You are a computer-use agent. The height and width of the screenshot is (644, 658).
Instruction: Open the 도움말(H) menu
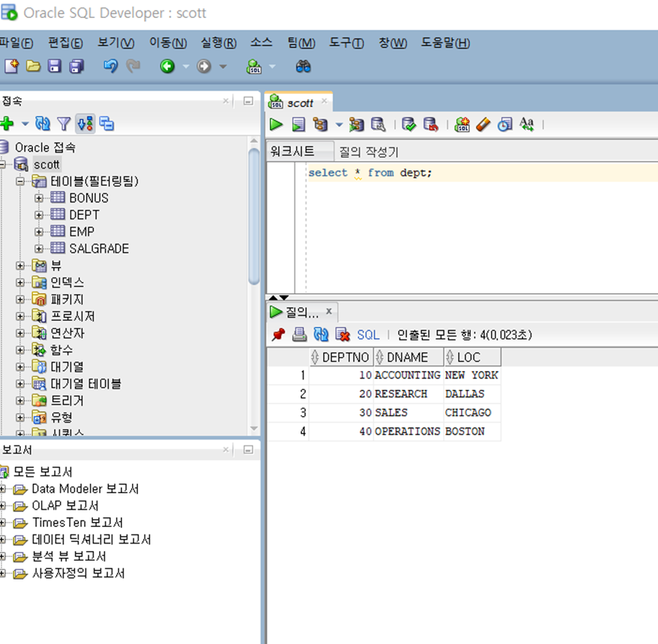(x=445, y=43)
